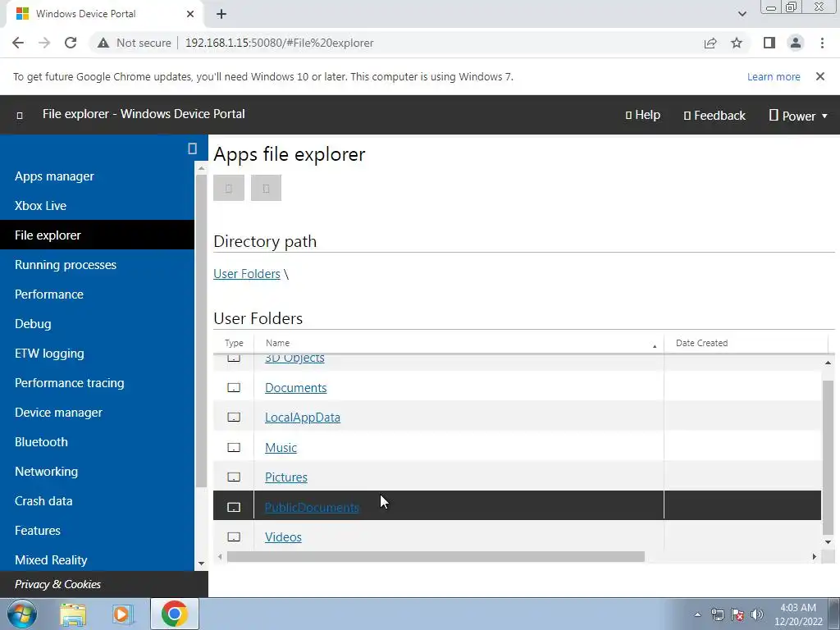Click the first gray toolbar button under Apps file explorer
The height and width of the screenshot is (630, 840).
tap(229, 188)
